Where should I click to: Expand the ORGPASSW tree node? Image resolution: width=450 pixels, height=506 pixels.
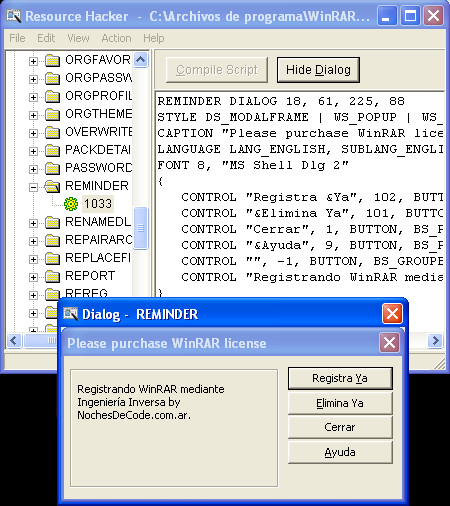(33, 79)
